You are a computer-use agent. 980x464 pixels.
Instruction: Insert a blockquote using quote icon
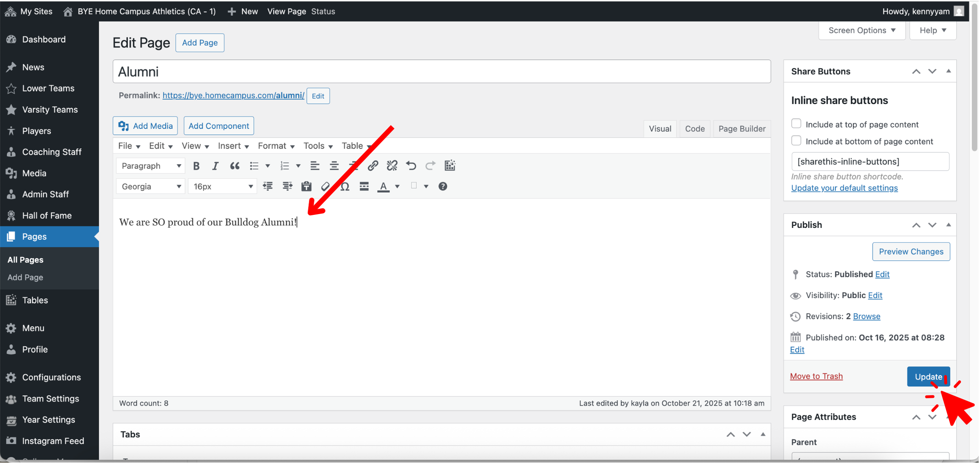click(x=235, y=166)
